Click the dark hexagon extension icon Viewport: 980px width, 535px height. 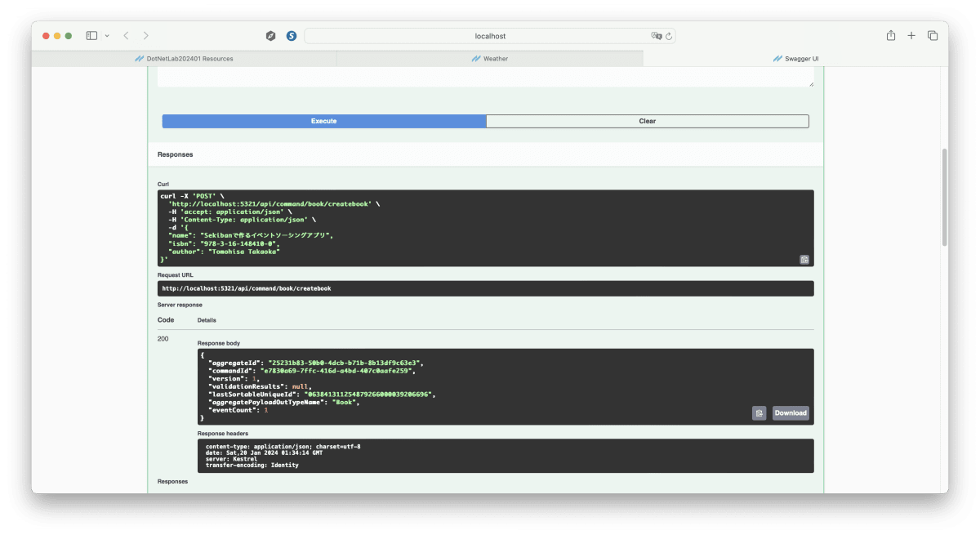click(271, 36)
